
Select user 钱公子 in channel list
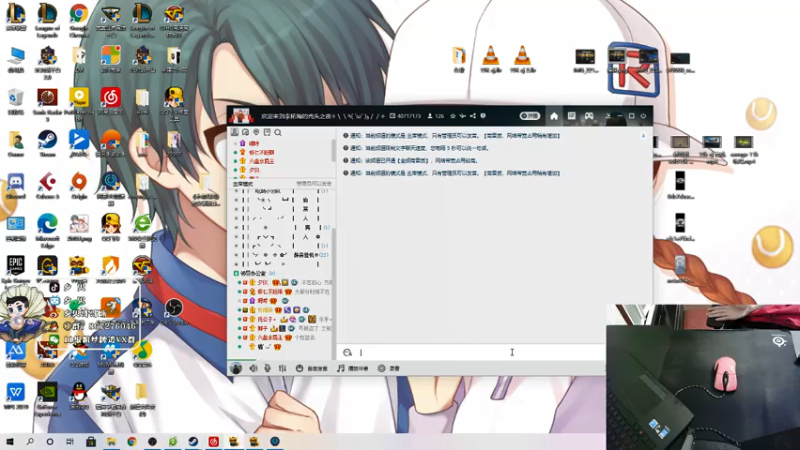click(x=265, y=319)
